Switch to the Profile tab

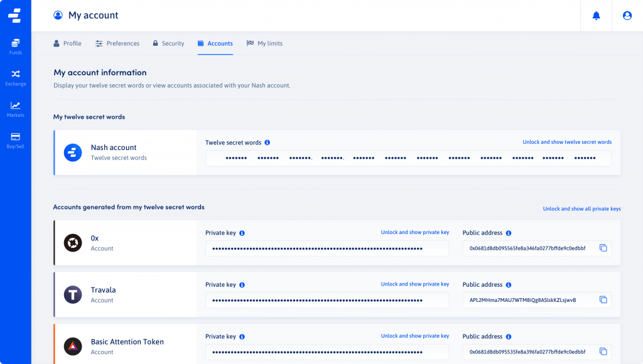[x=67, y=43]
